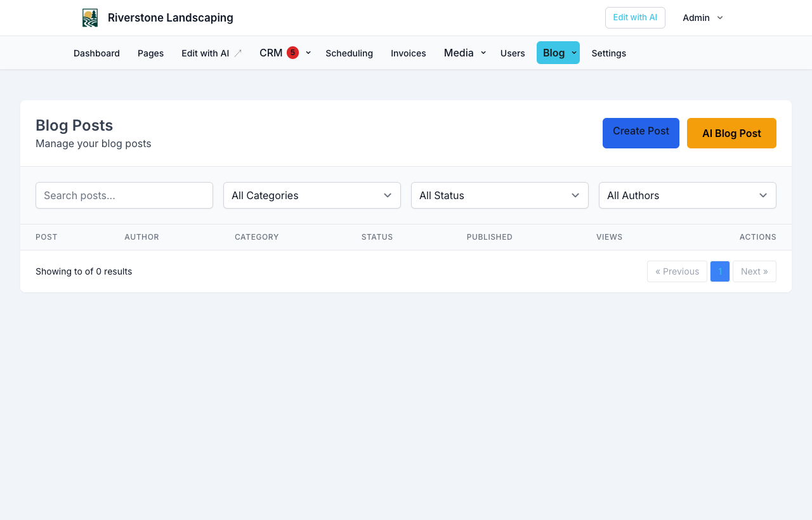812x520 pixels.
Task: Click the orange AI Blog Post button
Action: (731, 133)
